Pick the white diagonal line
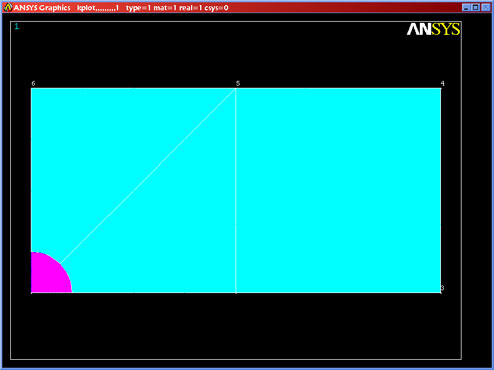The width and height of the screenshot is (494, 370). tap(148, 176)
